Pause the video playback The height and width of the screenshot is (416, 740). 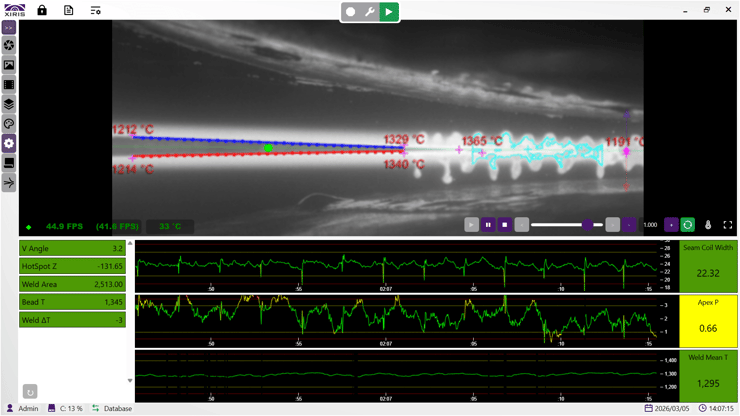(x=488, y=225)
